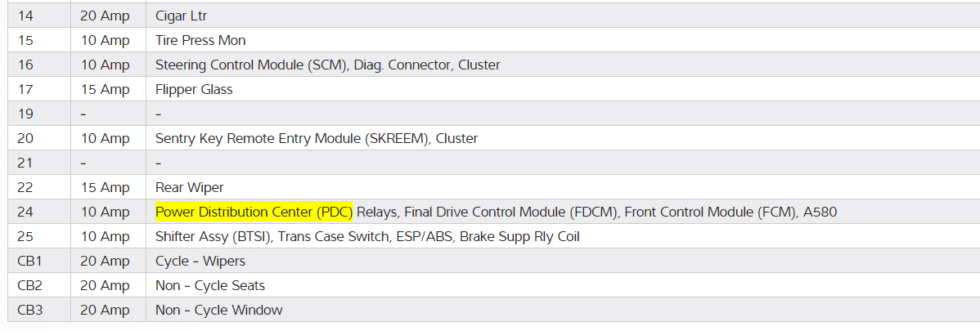The width and height of the screenshot is (980, 331).
Task: Click fuse number 19 in the empty row
Action: click(x=25, y=114)
